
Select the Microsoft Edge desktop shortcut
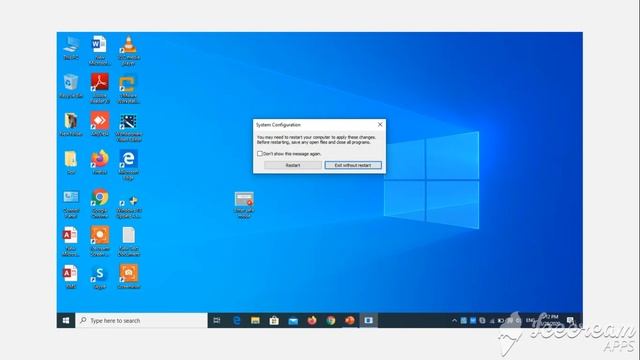click(x=129, y=164)
